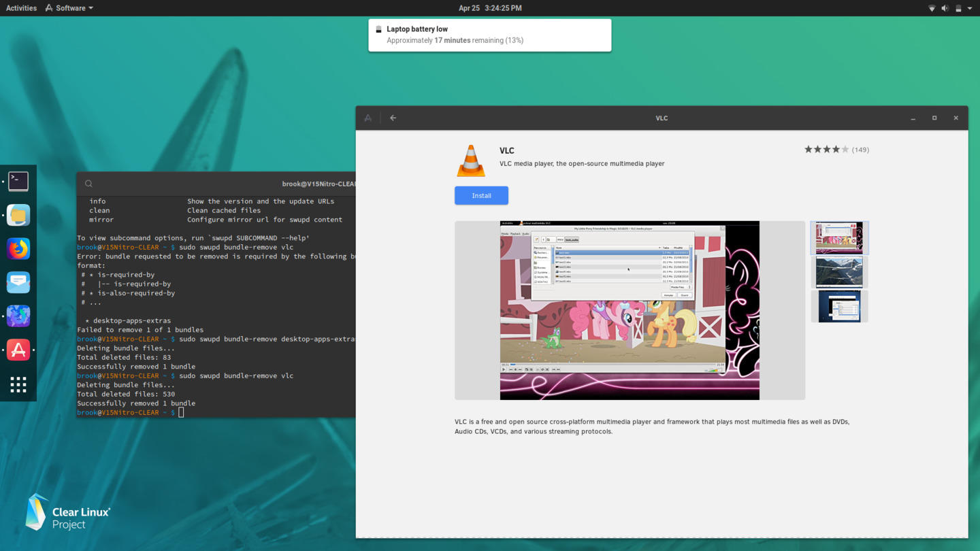Click the 'Total deleted files: 530' line
Image resolution: width=980 pixels, height=551 pixels.
coord(126,394)
